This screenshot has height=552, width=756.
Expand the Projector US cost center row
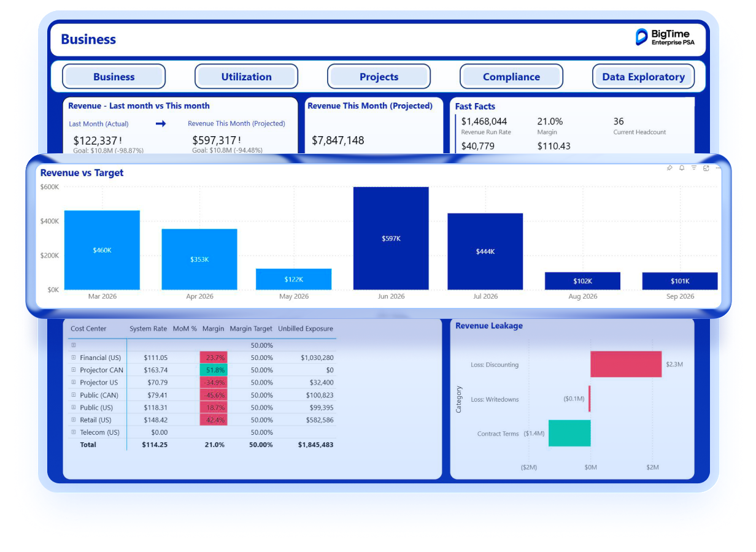coord(74,383)
